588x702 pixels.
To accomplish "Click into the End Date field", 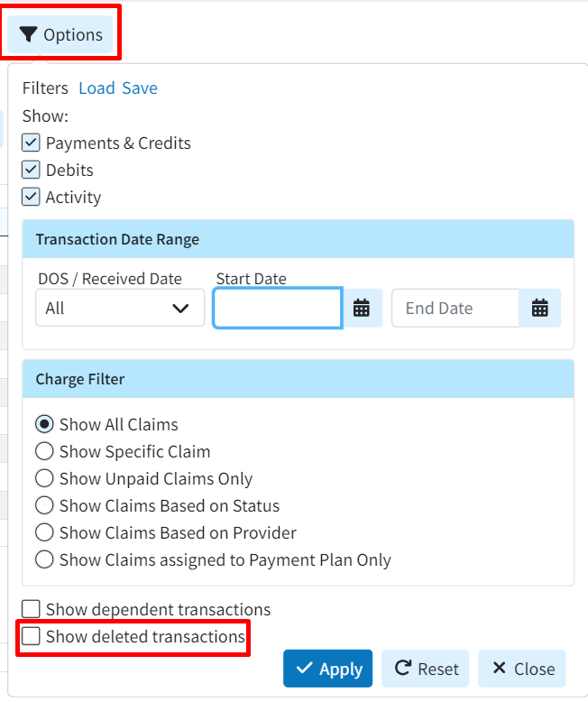I will (x=455, y=309).
